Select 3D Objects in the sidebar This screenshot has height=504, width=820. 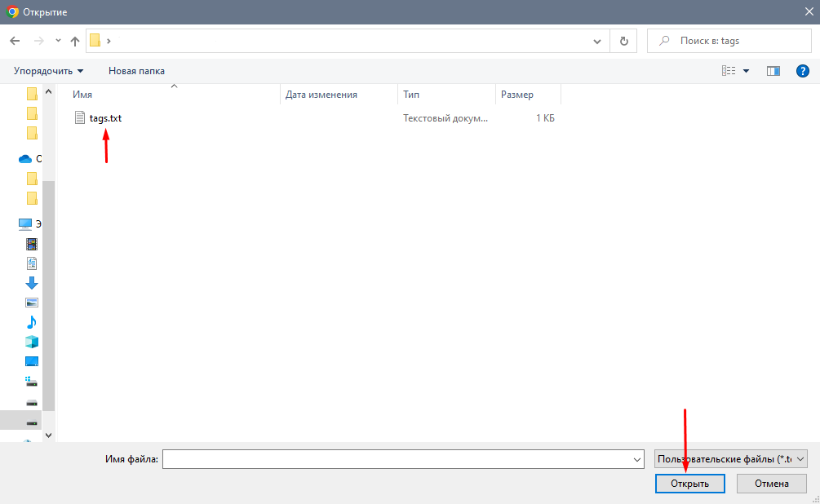click(x=32, y=342)
